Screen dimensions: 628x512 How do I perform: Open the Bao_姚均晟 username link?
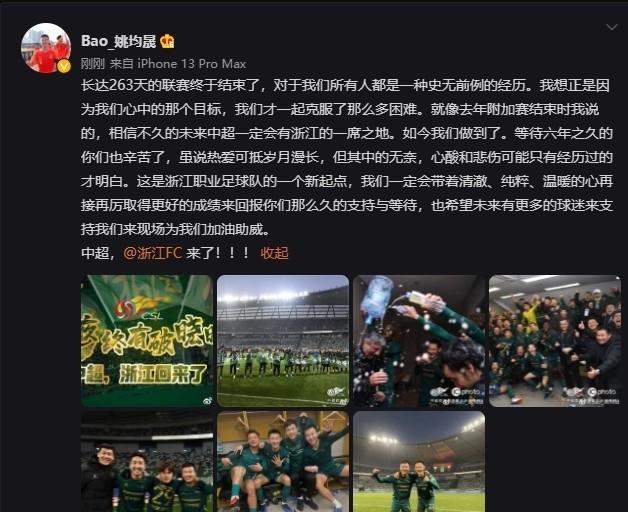point(119,41)
